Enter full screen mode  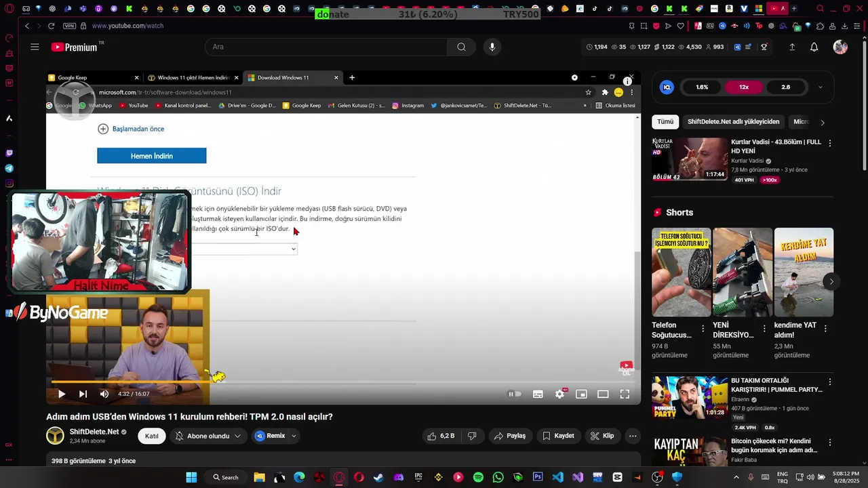coord(625,394)
